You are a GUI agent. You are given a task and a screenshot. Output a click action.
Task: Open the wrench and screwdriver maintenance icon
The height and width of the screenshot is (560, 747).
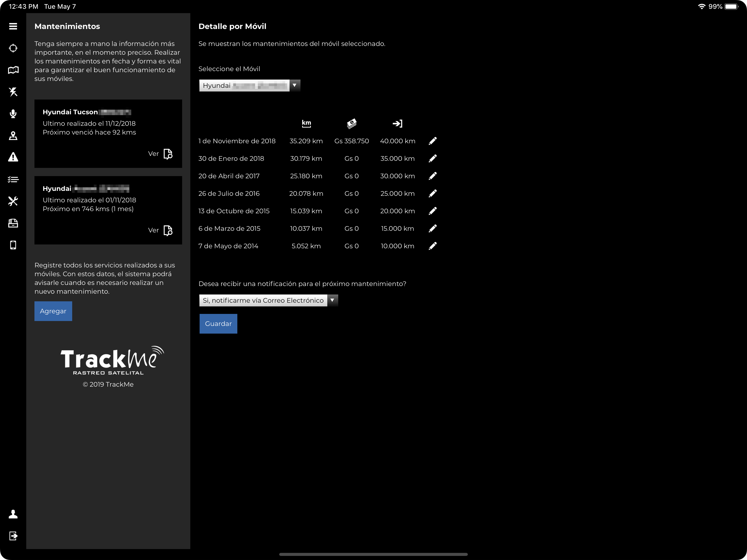point(13,201)
